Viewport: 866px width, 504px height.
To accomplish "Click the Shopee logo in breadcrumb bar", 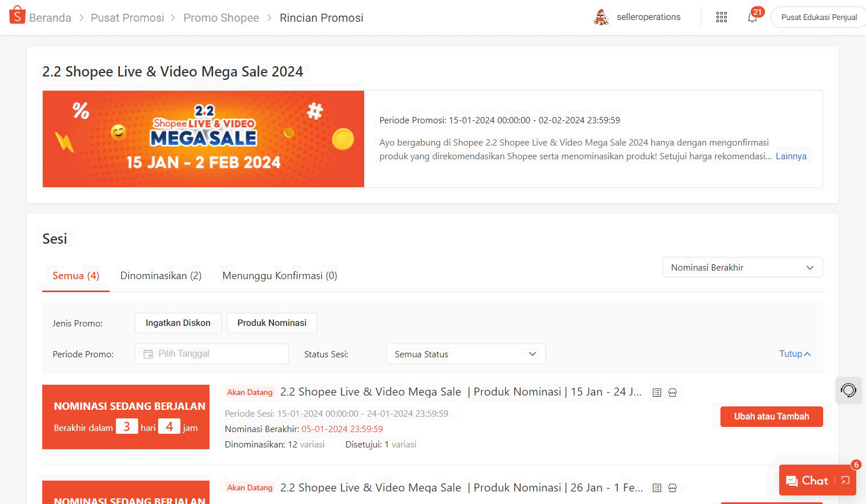I will 17,15.
